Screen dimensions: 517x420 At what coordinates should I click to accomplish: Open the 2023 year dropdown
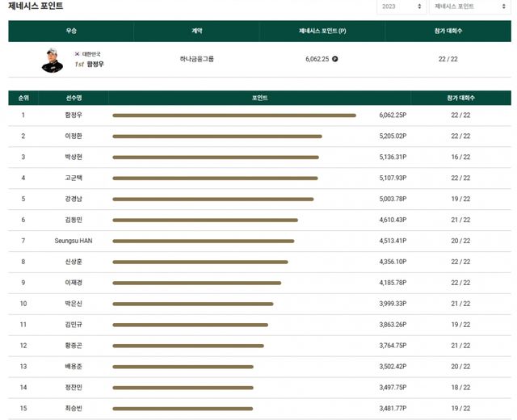[x=401, y=6]
